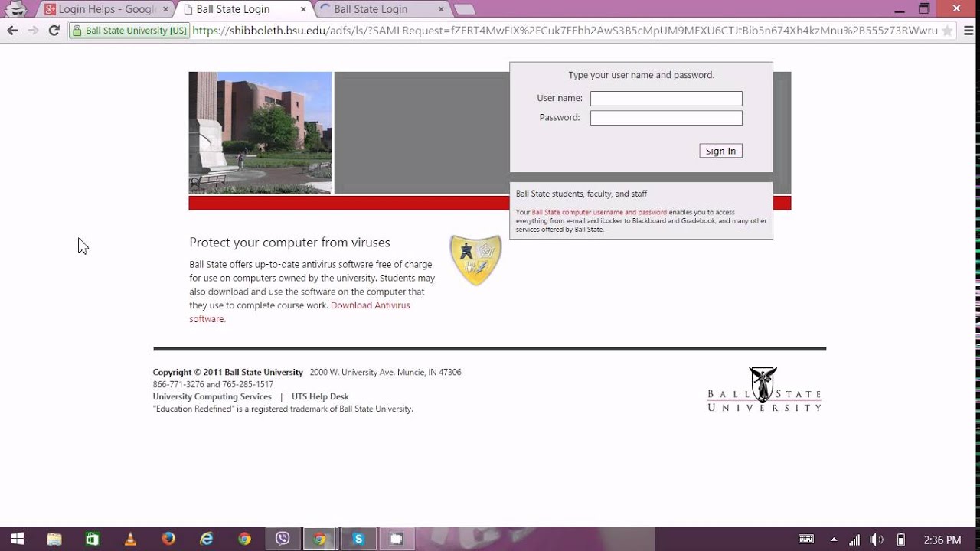Image resolution: width=980 pixels, height=551 pixels.
Task: Launch Firefox from the taskbar
Action: tap(168, 539)
